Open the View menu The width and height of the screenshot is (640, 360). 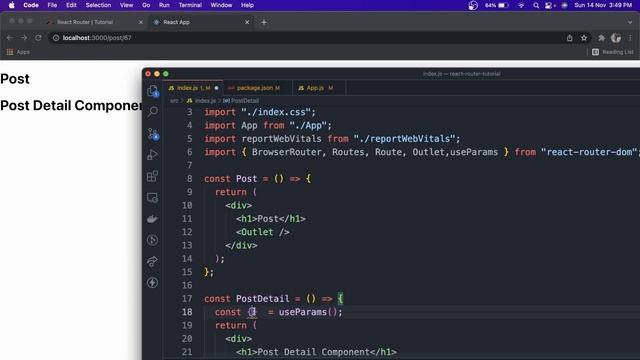click(x=127, y=5)
